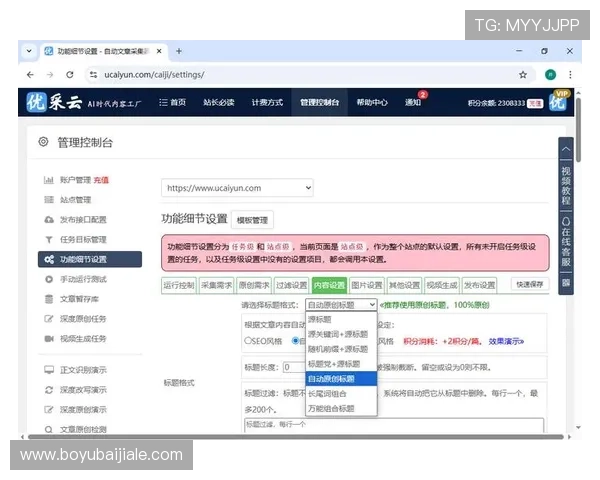Choose 标题党+源标题 option
Viewport: 600px width, 480px height.
click(341, 364)
